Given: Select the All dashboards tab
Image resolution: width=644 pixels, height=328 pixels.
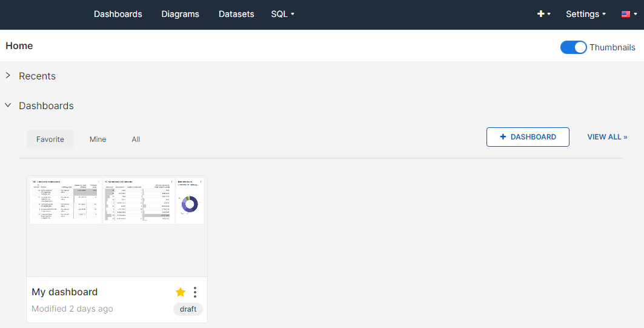Looking at the screenshot, I should (136, 139).
